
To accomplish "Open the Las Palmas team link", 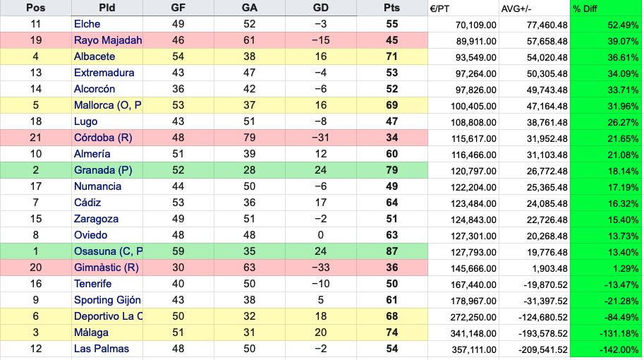I will tap(98, 349).
